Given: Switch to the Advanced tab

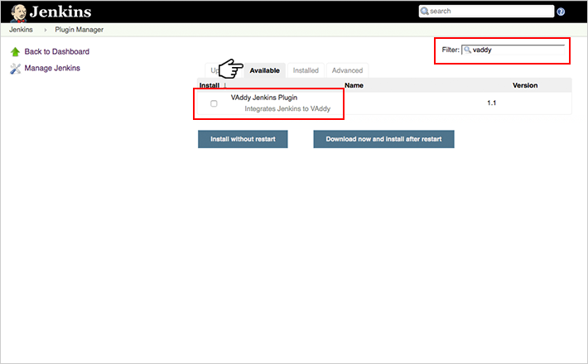Looking at the screenshot, I should 347,70.
